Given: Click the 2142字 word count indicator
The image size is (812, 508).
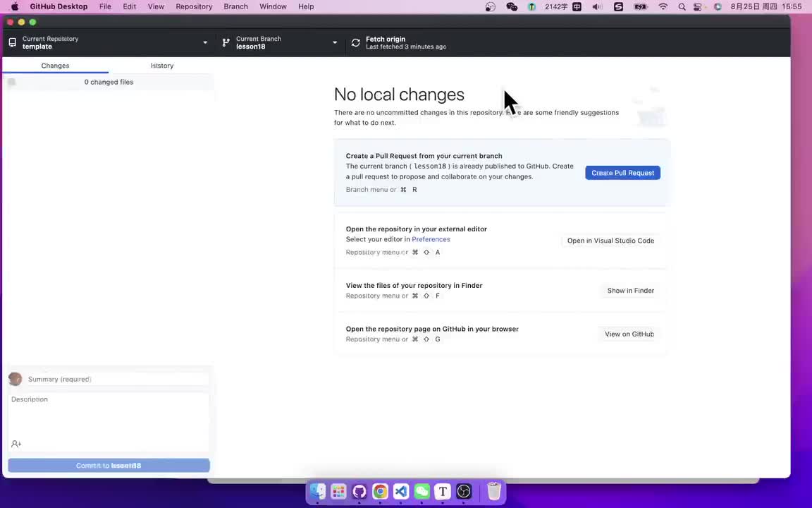Looking at the screenshot, I should pos(555,7).
